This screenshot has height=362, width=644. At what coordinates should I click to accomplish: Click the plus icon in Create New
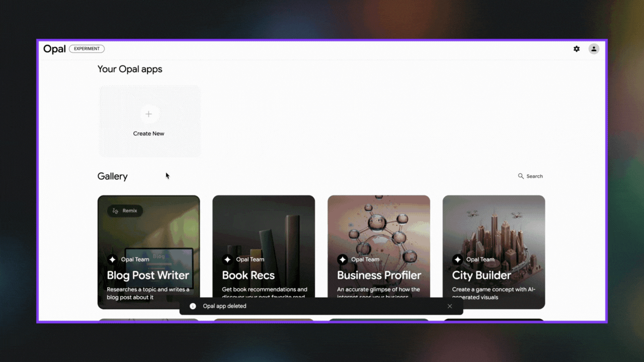tap(148, 114)
